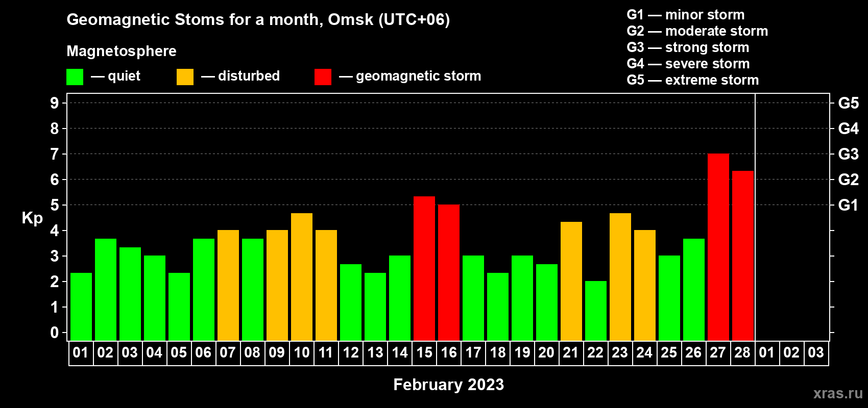Screen dimensions: 868x408
Task: Click the 'G4 — severe storm' legend line
Action: 688,64
